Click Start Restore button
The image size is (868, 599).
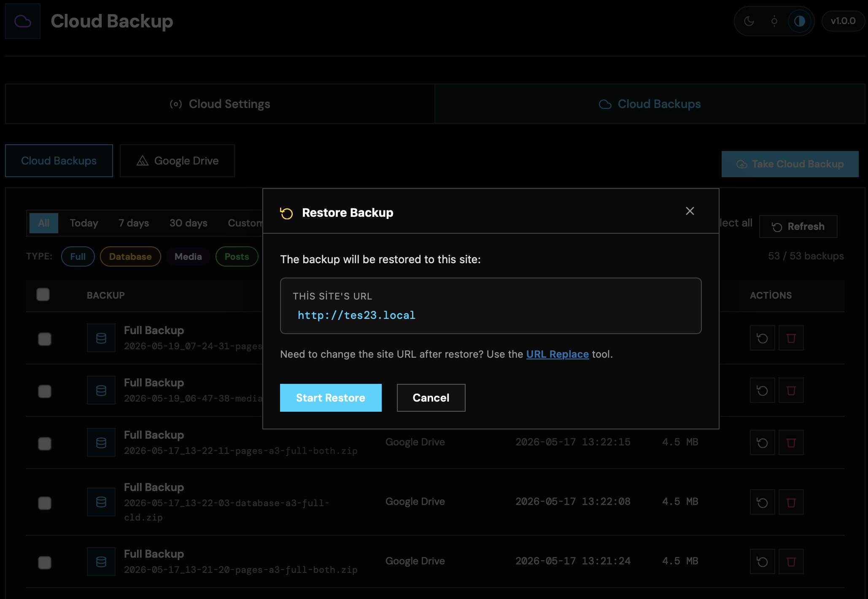point(331,398)
